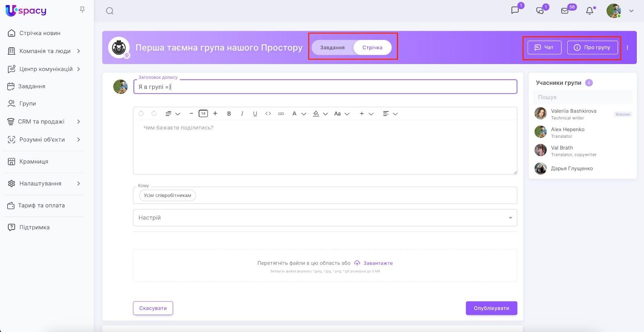
Task: Open the group Чат button
Action: (544, 47)
